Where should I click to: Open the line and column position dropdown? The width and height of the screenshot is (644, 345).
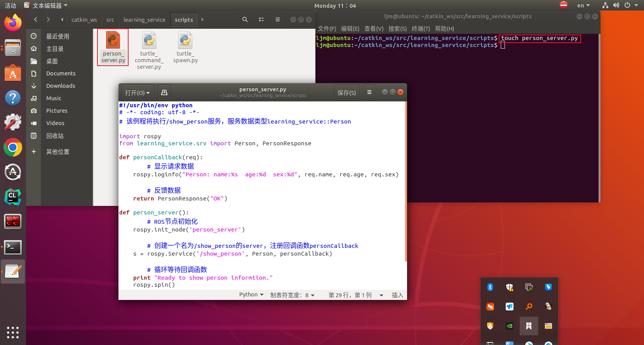(x=356, y=295)
